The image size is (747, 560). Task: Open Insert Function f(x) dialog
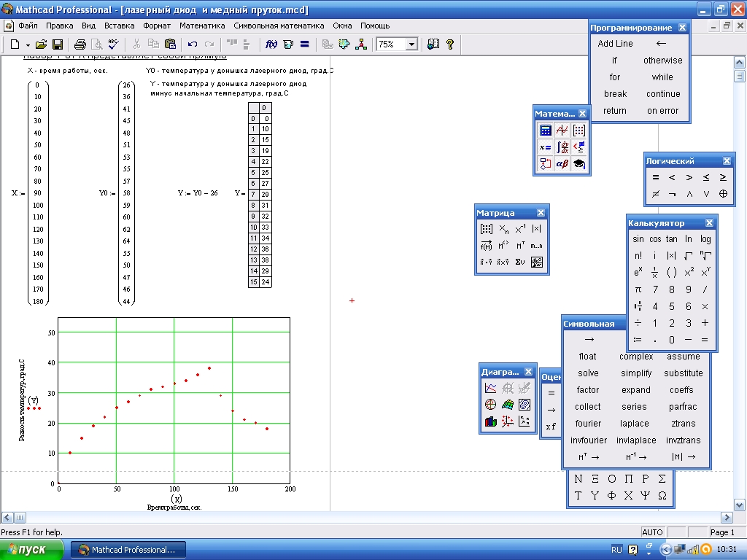tap(271, 44)
